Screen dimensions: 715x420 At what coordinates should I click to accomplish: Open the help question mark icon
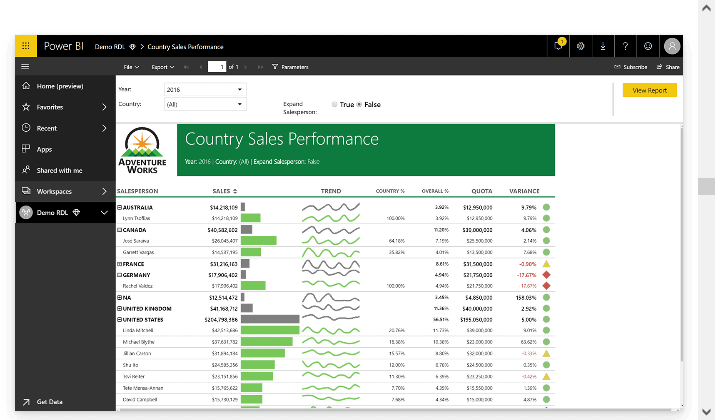[x=625, y=46]
